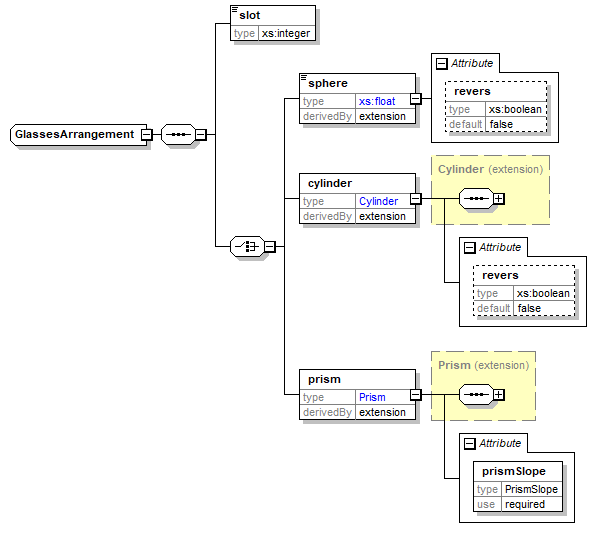Select the sequence icon inside Prism extension
This screenshot has width=611, height=540.
click(x=475, y=394)
